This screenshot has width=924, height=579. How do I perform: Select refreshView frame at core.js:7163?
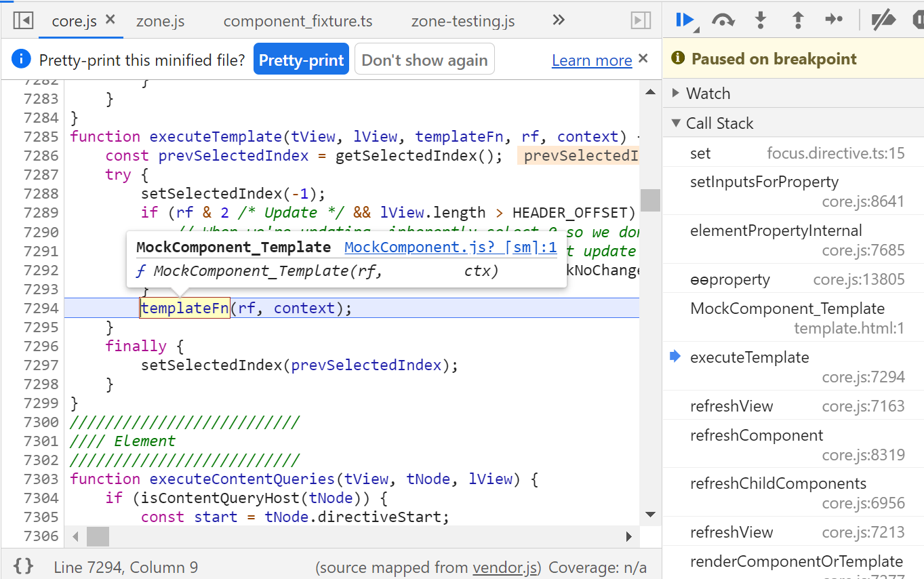tap(793, 406)
